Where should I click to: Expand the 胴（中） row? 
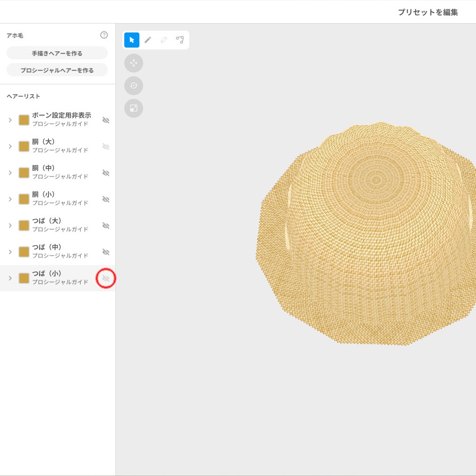pos(10,173)
